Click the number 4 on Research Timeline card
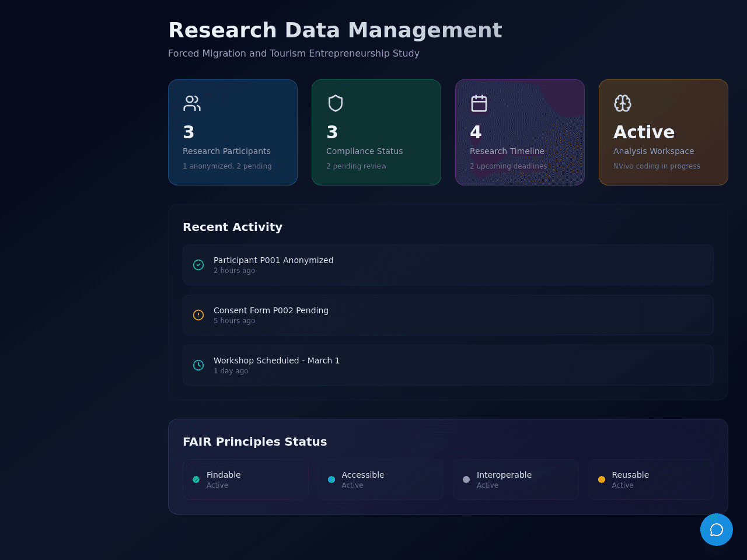 [476, 132]
